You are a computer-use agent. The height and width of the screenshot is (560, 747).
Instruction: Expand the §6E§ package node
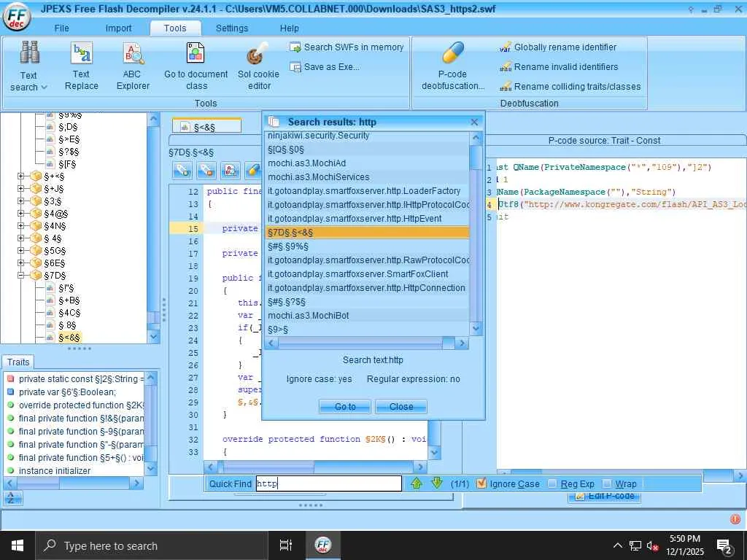(20, 262)
